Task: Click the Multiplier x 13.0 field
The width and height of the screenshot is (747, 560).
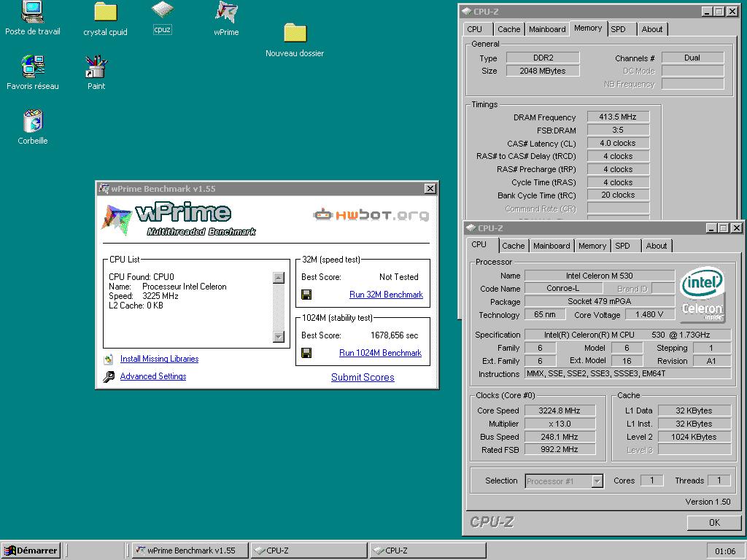Action: tap(560, 424)
